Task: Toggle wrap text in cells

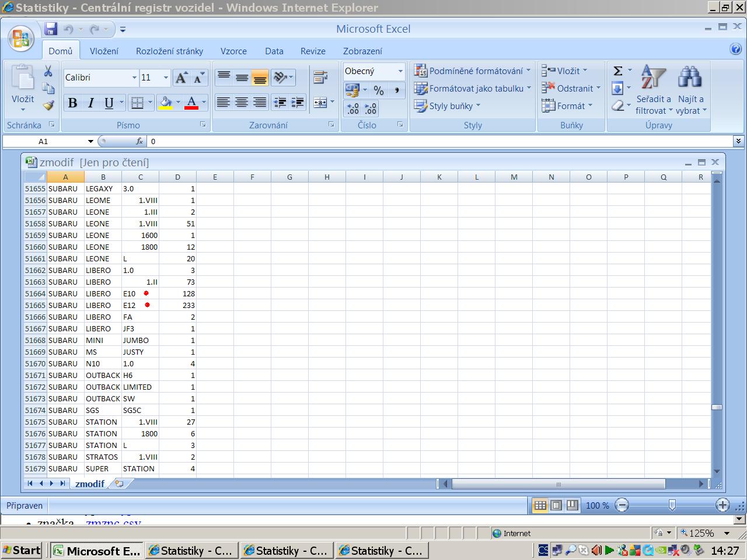Action: point(320,78)
